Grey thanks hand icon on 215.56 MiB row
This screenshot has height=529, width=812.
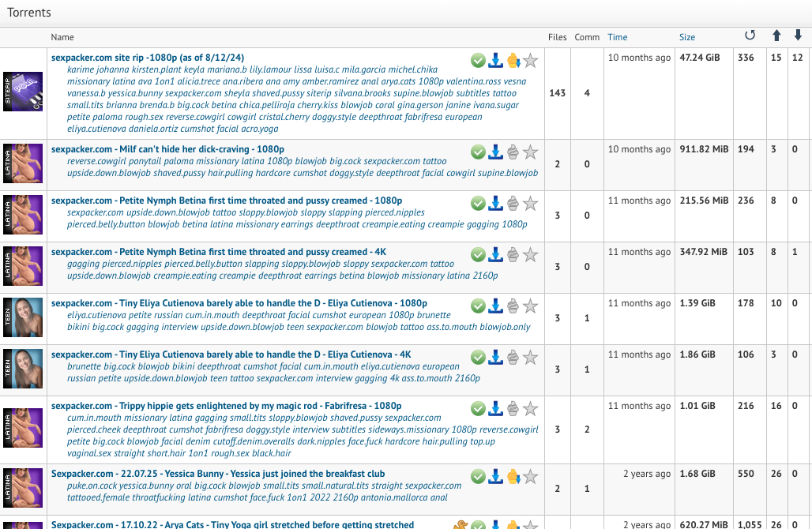pos(513,204)
